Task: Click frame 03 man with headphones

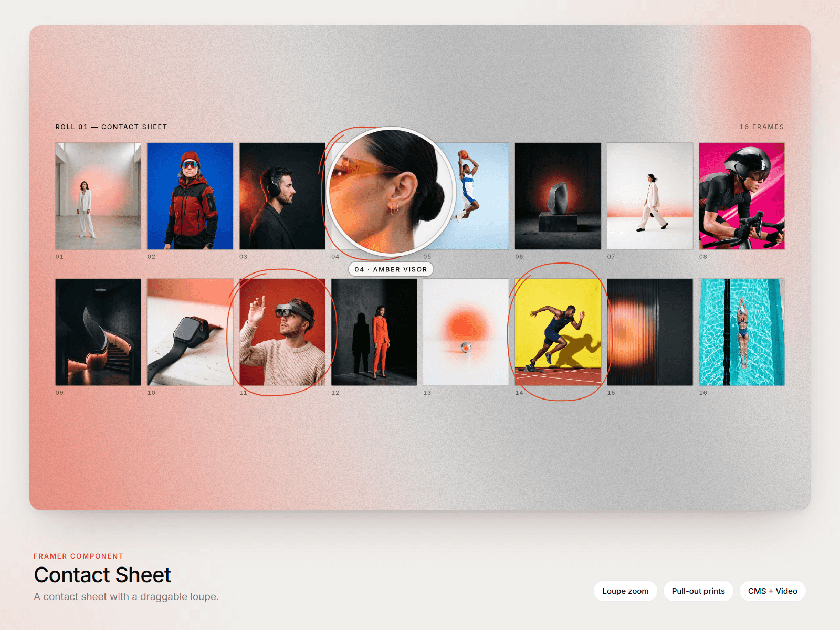Action: click(x=282, y=196)
